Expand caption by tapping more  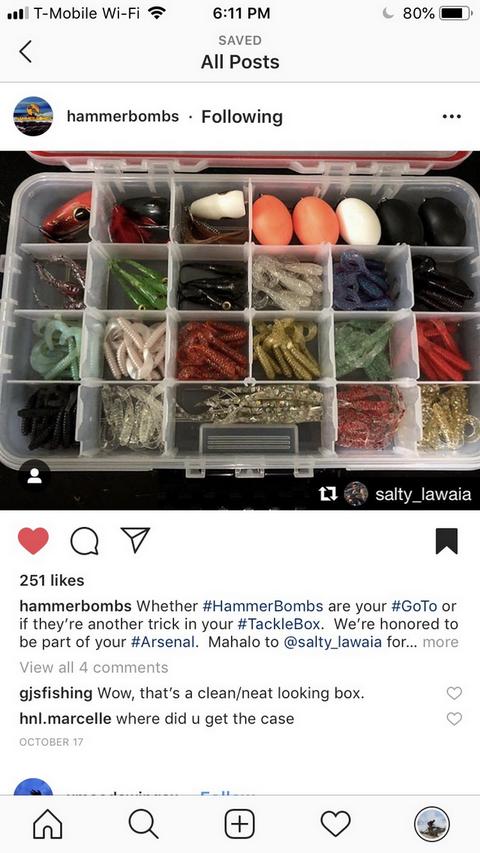coord(440,642)
